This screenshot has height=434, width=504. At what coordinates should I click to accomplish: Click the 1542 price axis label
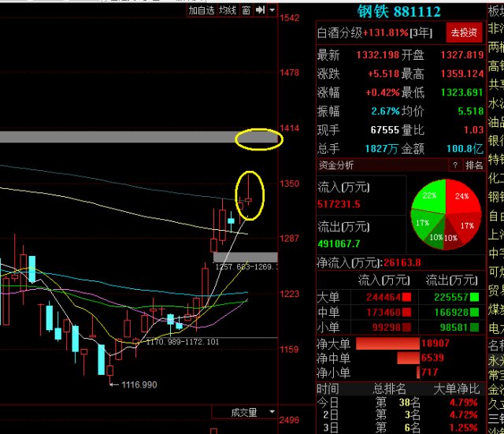[289, 17]
